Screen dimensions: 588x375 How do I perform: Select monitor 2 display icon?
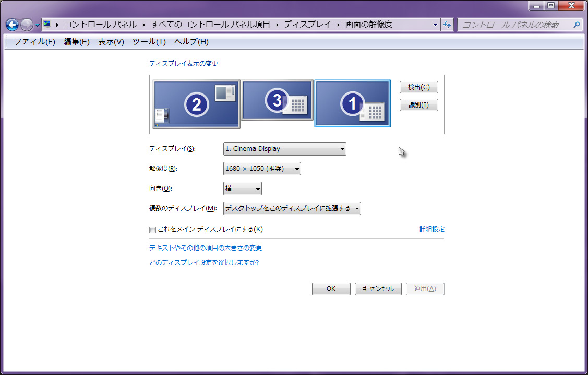click(197, 104)
